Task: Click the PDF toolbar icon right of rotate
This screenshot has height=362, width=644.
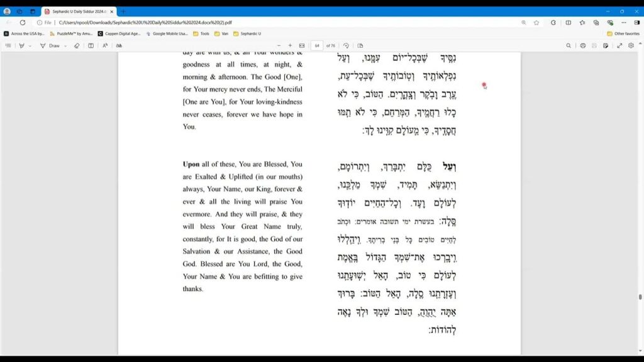Action: pyautogui.click(x=360, y=45)
